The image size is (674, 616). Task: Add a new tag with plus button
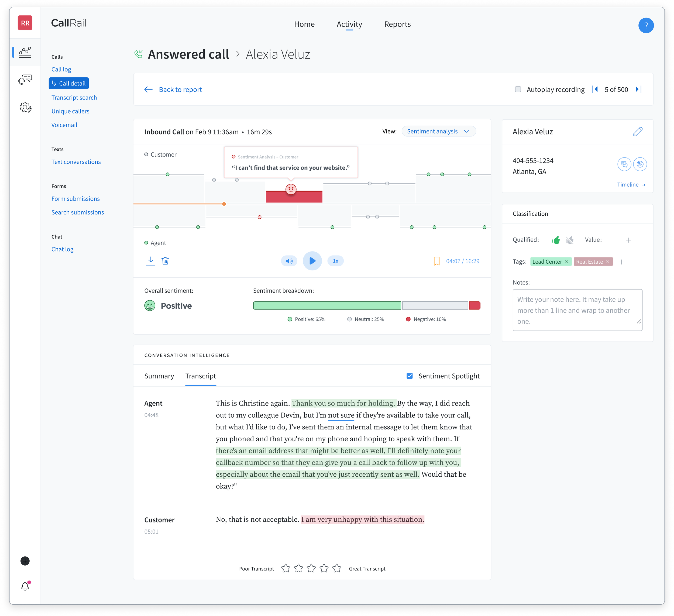point(621,262)
